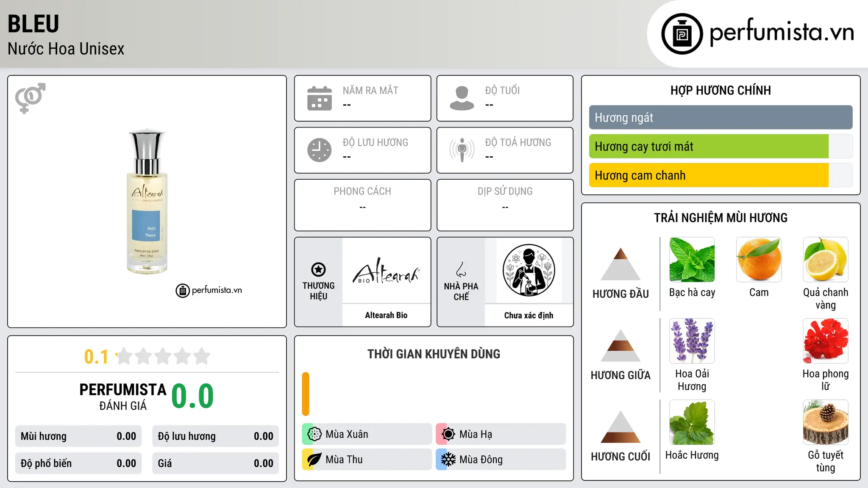
Task: Click the Bạc hà cay mint image
Action: (x=692, y=260)
